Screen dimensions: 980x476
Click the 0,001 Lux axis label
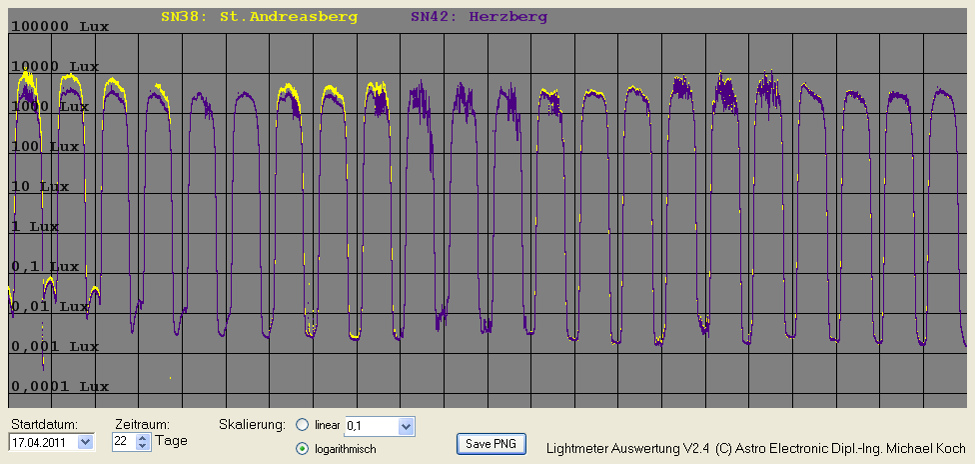click(x=56, y=347)
